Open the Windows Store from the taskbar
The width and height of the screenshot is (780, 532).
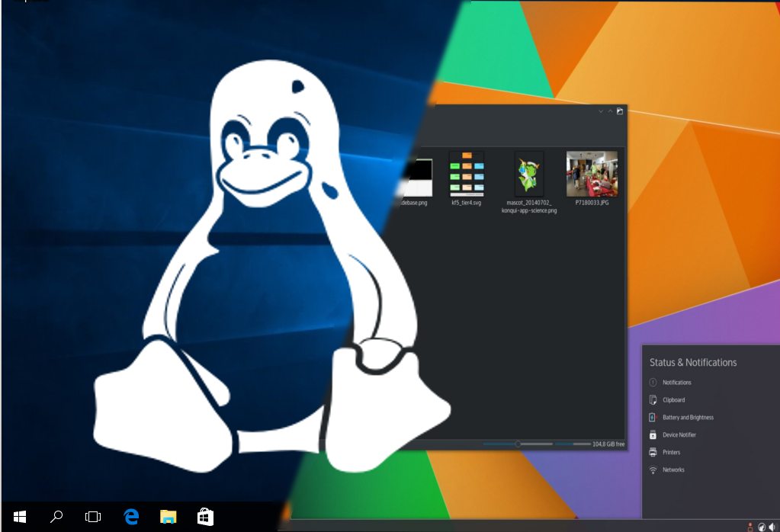(x=205, y=517)
